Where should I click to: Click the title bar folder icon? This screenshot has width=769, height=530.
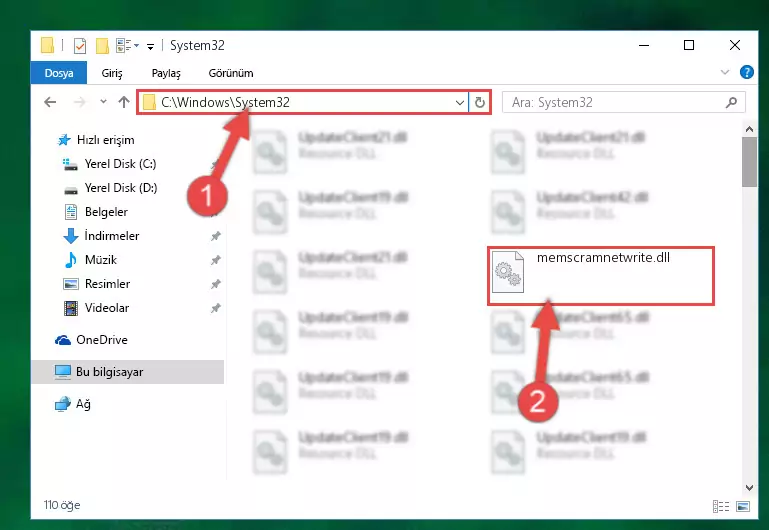pyautogui.click(x=48, y=45)
